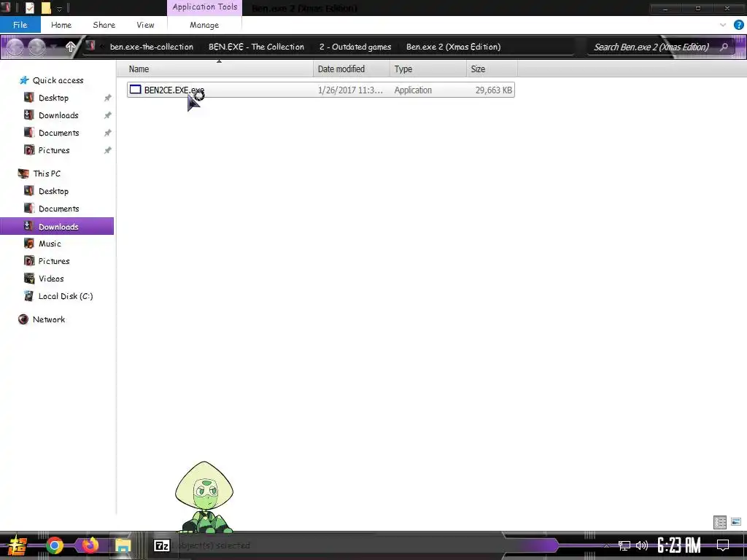
Task: Open Local Disk (C:)
Action: point(66,296)
